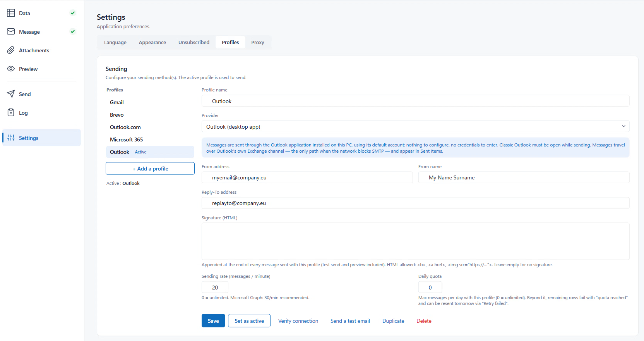Image resolution: width=644 pixels, height=341 pixels.
Task: Click the Save button
Action: [213, 321]
